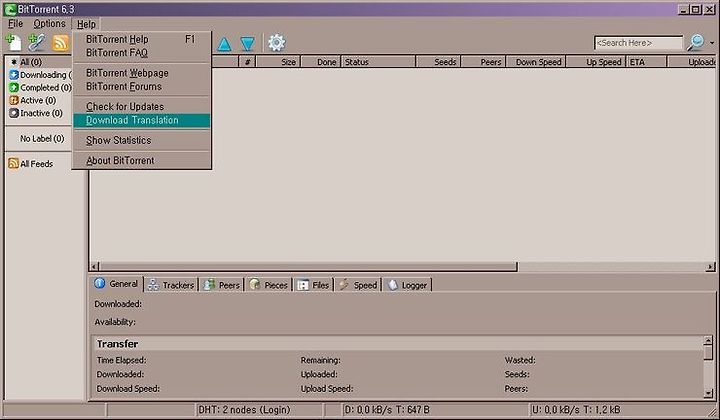Screen dimensions: 720x420
Task: Click the Active category icon
Action: pyautogui.click(x=14, y=100)
